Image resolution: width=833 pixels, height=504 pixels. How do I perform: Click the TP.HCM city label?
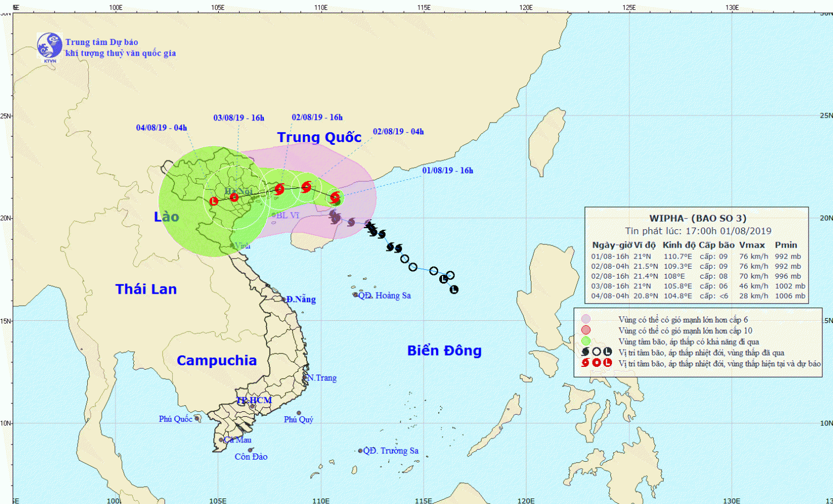[x=254, y=400]
